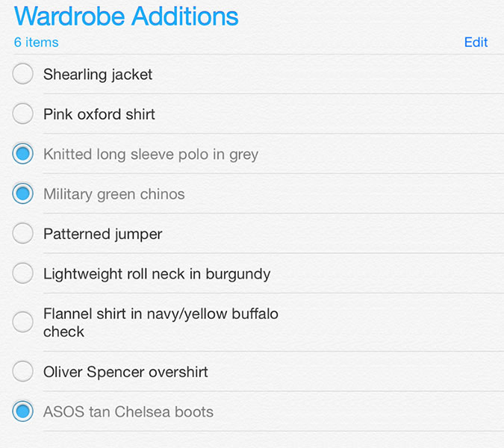Tick the Lightweight roll neck in burgundy circle

tap(22, 273)
